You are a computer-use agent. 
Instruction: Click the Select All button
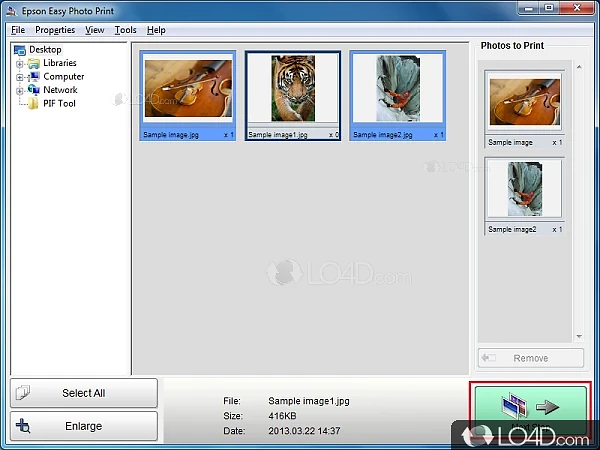(84, 393)
